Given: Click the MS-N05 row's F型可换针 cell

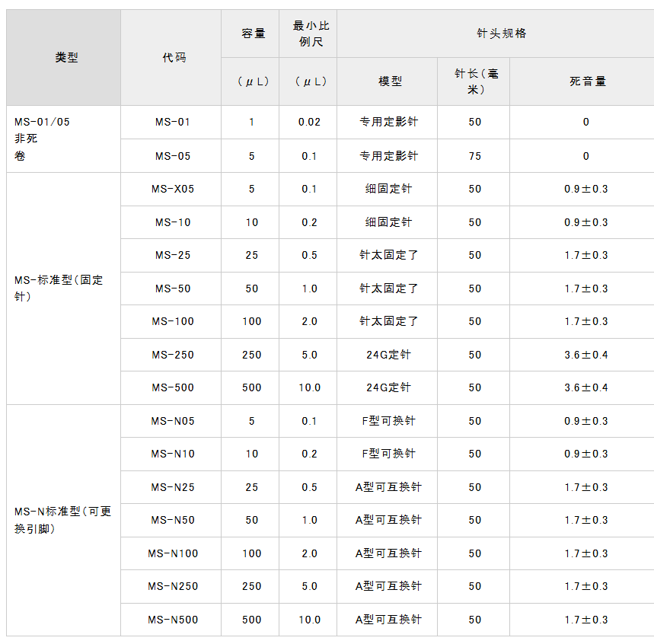Looking at the screenshot, I should coord(388,421).
